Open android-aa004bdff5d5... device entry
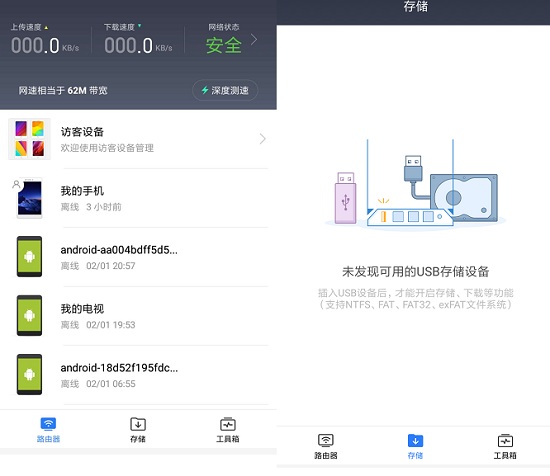This screenshot has width=550, height=476. click(x=138, y=257)
